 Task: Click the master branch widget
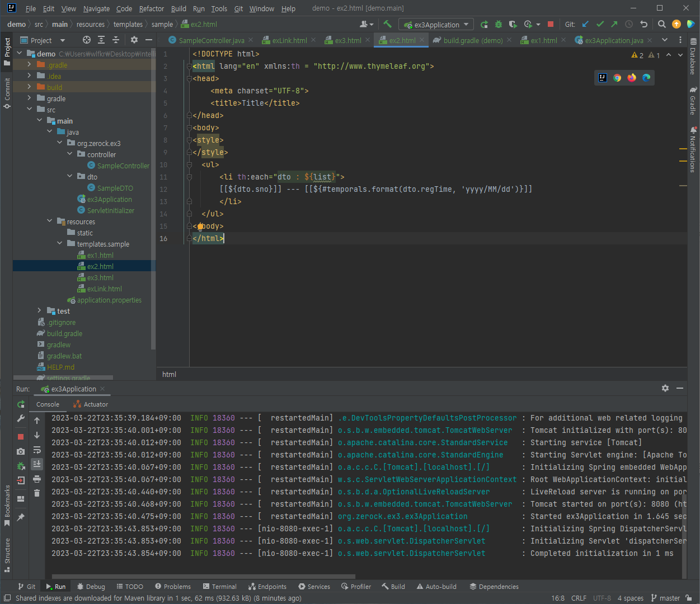click(665, 598)
